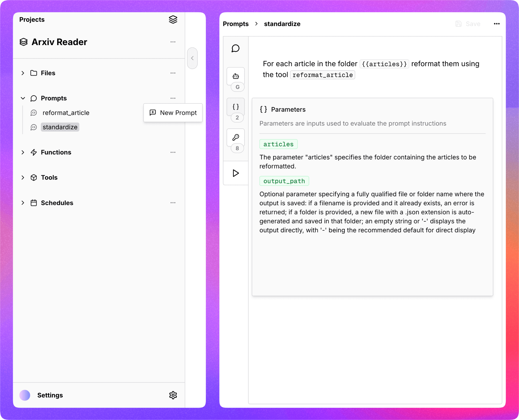Image resolution: width=519 pixels, height=420 pixels.
Task: Open the model robot icon panel
Action: point(236,76)
